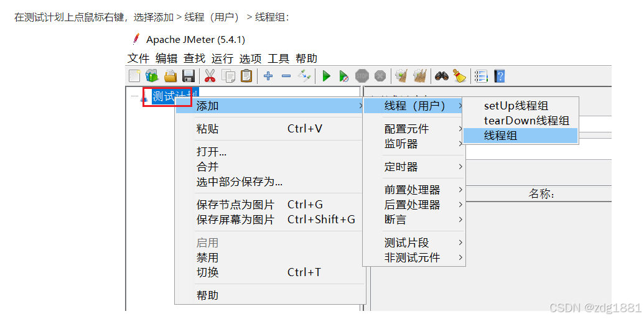Expand the 断言 submenu
644x319 pixels.
[x=414, y=220]
